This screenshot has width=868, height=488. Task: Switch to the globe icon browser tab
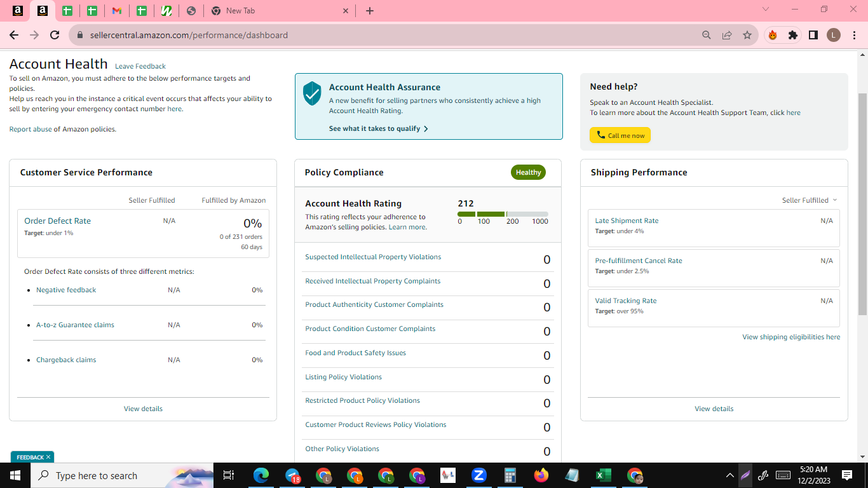point(191,11)
